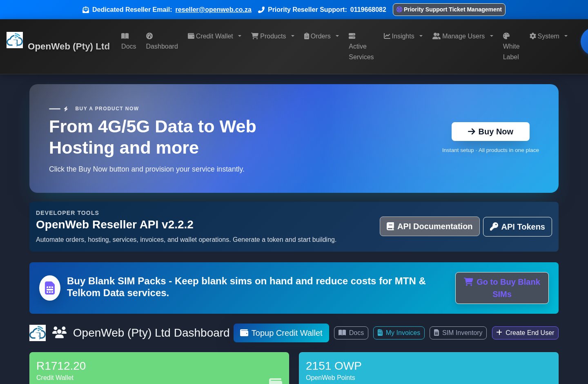Open SIM Inventory
The width and height of the screenshot is (588, 384).
click(x=458, y=333)
